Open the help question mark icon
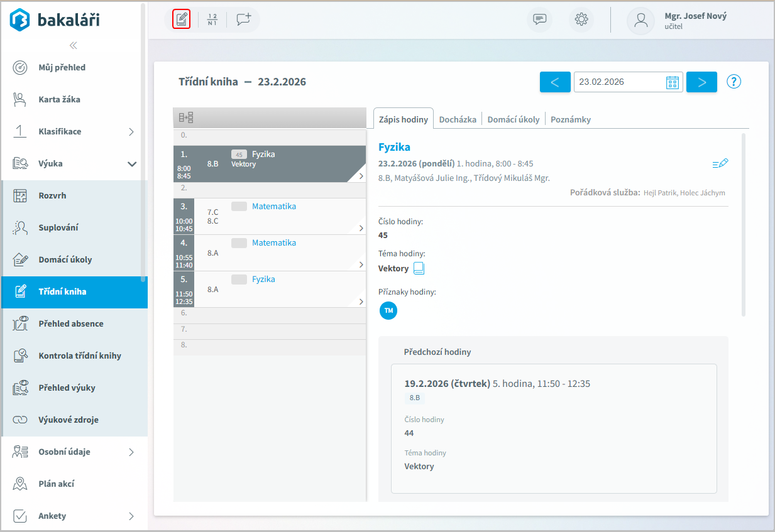775x532 pixels. tap(734, 82)
